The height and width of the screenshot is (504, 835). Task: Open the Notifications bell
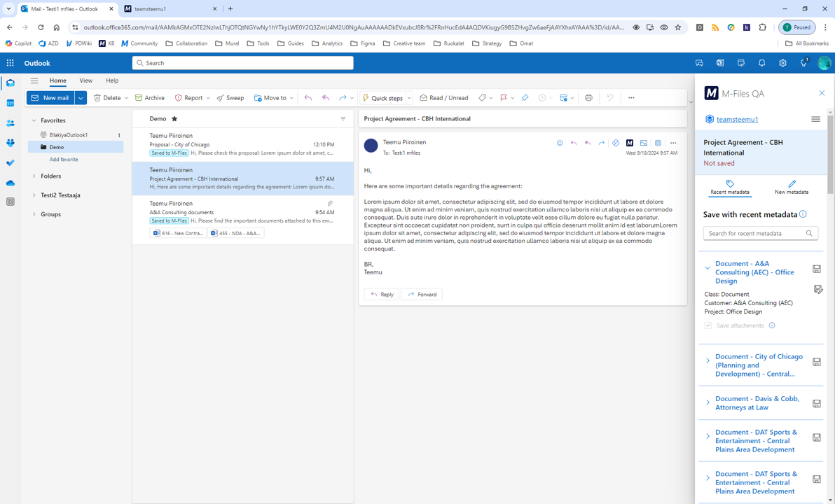coord(761,63)
